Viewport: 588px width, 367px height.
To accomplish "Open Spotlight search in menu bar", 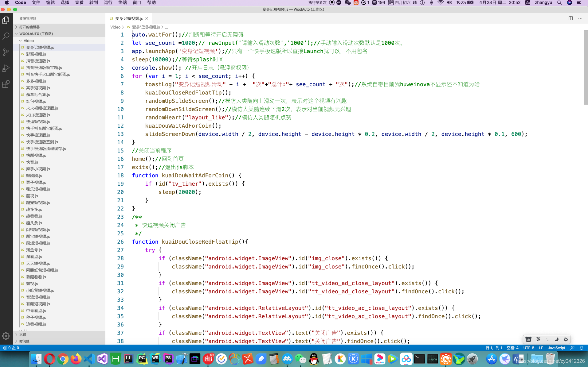I will pyautogui.click(x=559, y=2).
